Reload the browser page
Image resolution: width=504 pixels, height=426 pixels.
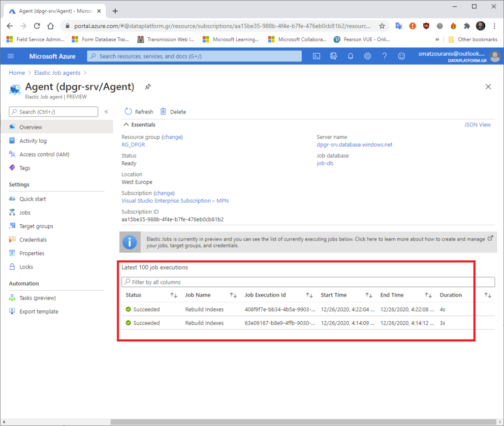(x=37, y=26)
